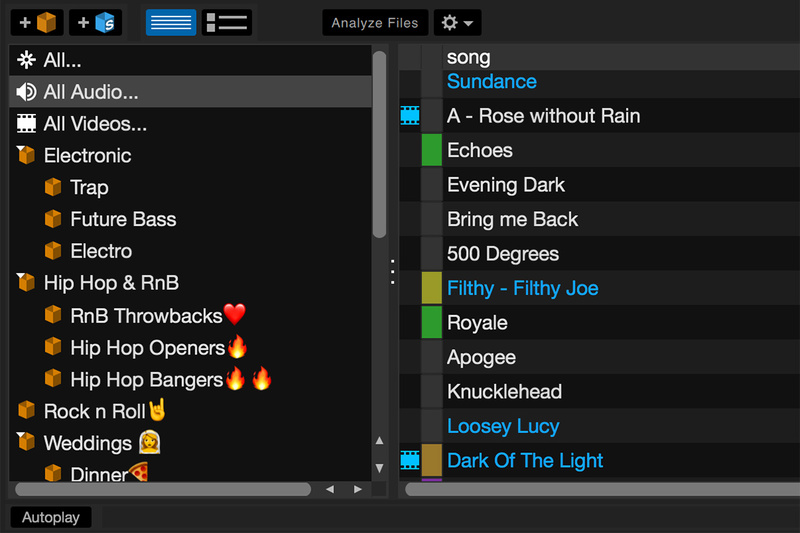Click the All Audio speaker icon

[x=26, y=93]
